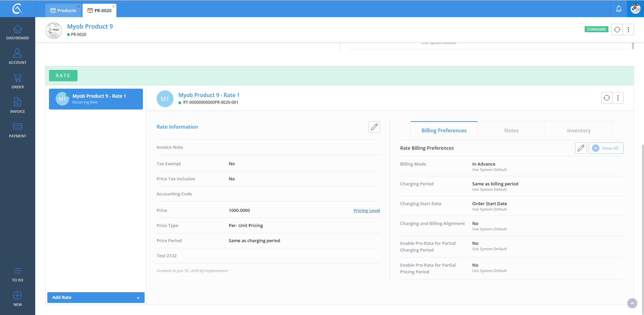Click scroll-to-top round button
644x315 pixels.
632,303
